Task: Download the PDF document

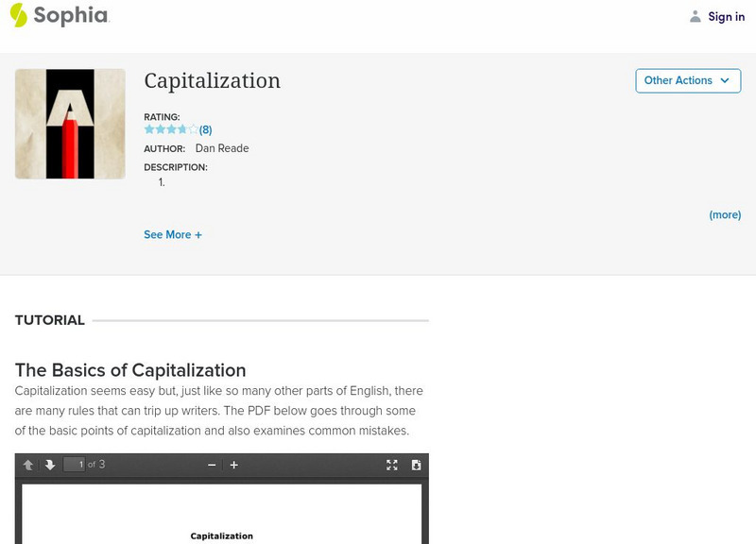Action: click(416, 465)
